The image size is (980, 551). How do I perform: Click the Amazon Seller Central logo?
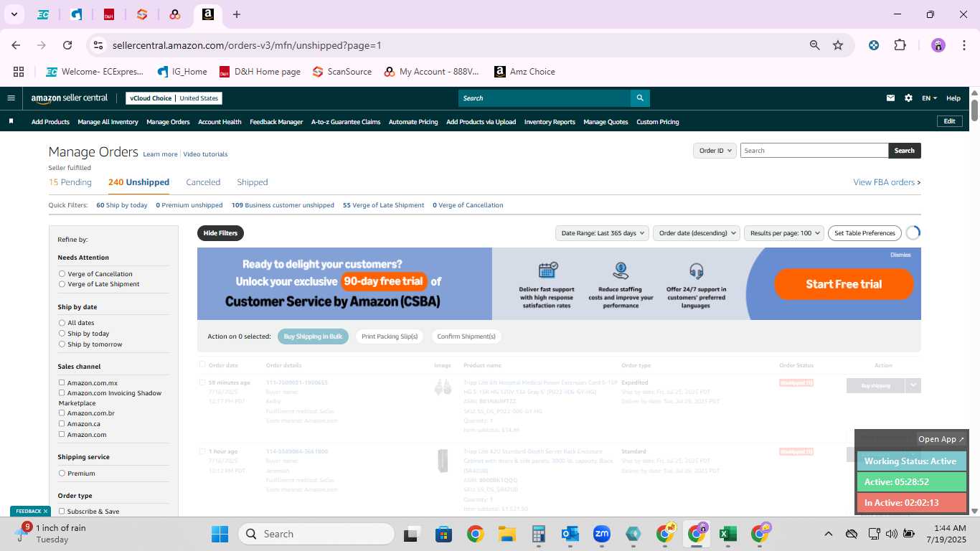pyautogui.click(x=70, y=98)
